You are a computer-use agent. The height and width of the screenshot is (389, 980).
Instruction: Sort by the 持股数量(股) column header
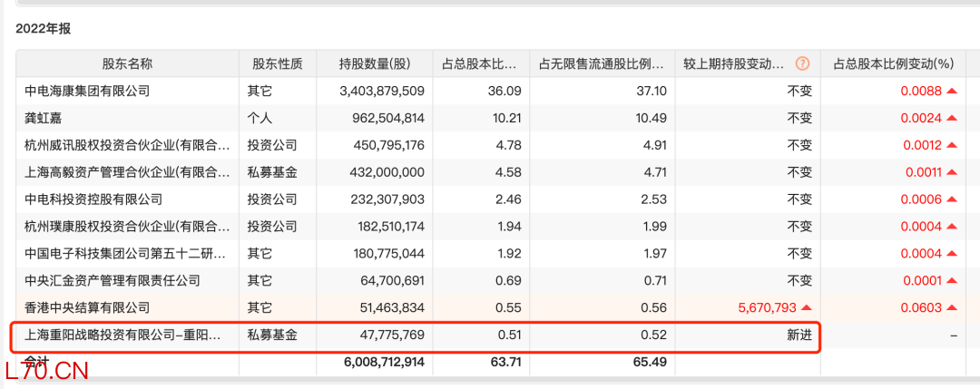375,63
